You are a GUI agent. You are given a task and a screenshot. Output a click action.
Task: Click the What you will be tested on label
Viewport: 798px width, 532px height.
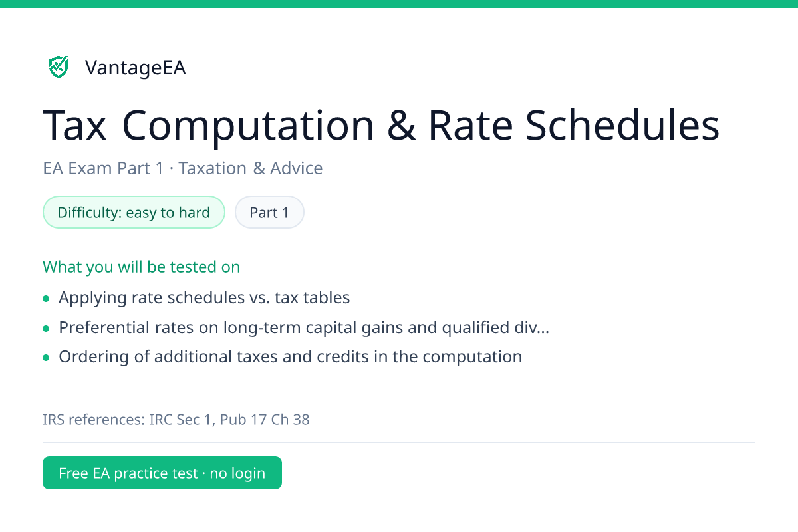point(141,267)
